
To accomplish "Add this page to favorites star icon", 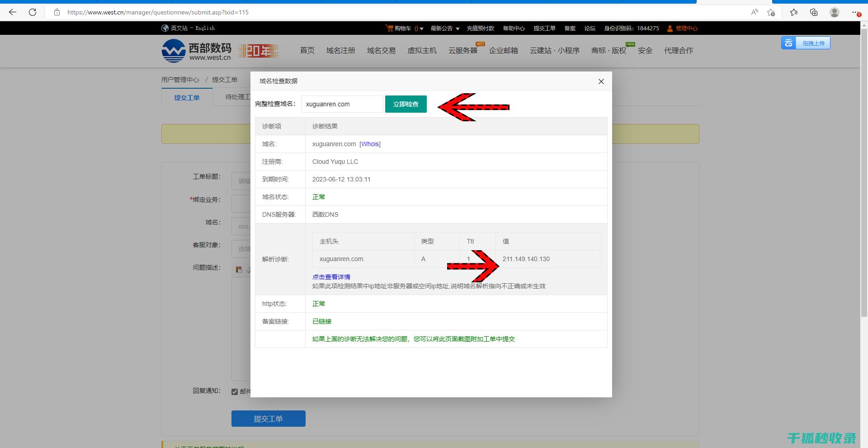I will pos(771,12).
